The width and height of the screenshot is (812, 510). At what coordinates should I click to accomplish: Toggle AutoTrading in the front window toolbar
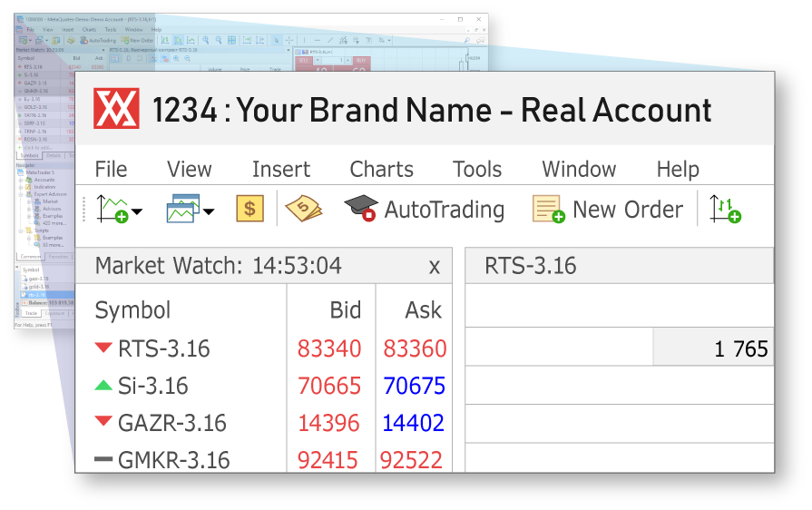point(424,210)
